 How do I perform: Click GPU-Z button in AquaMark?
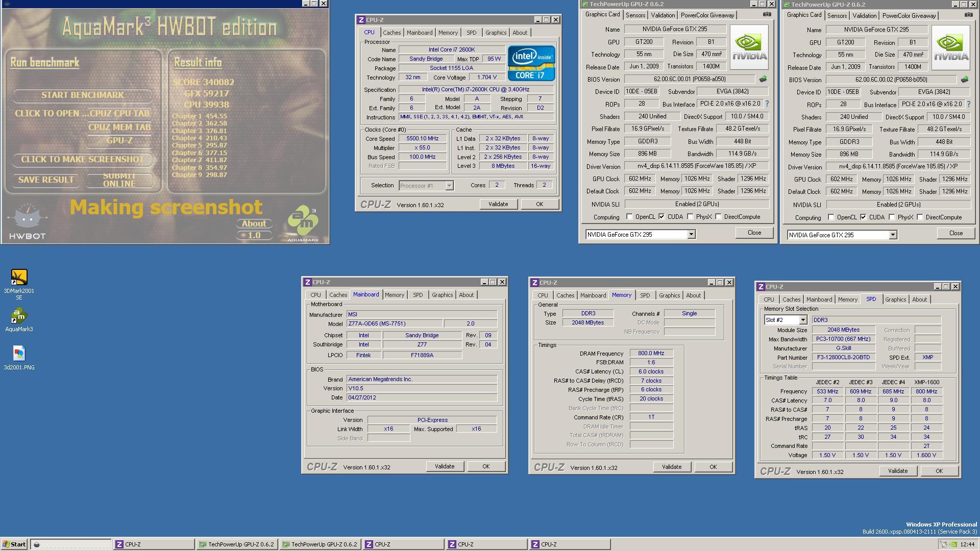click(x=119, y=140)
